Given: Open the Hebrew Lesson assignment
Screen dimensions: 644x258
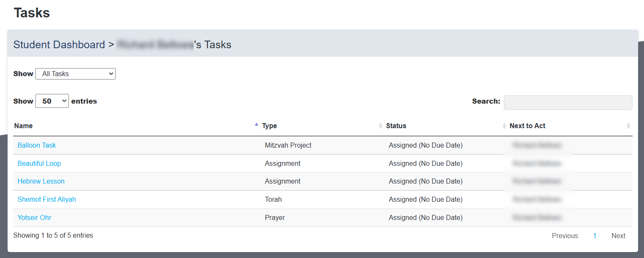Looking at the screenshot, I should (41, 181).
